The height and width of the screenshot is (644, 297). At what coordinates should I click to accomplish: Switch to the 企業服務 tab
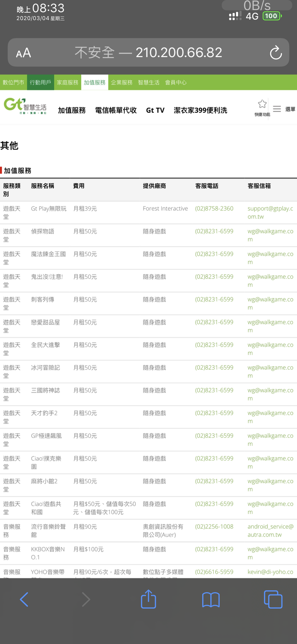tap(122, 82)
